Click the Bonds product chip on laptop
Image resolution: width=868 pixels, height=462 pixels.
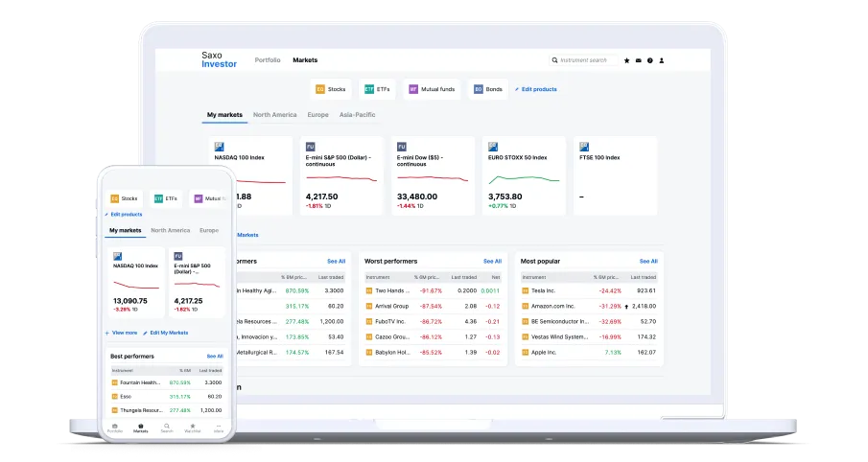487,89
